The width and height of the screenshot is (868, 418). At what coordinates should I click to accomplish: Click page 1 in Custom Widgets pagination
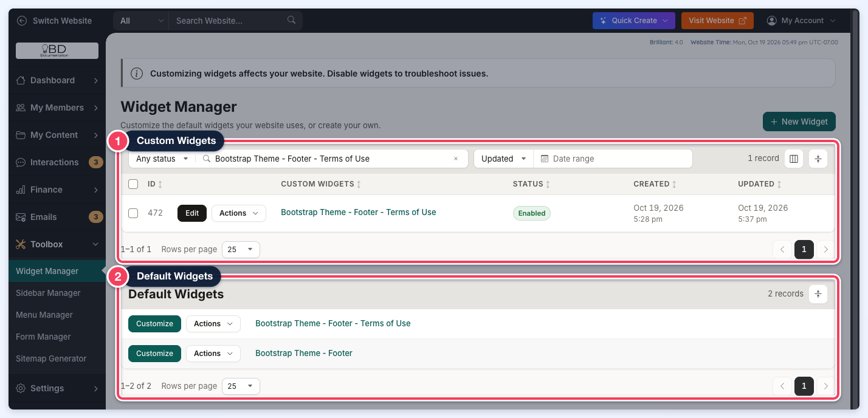coord(804,250)
